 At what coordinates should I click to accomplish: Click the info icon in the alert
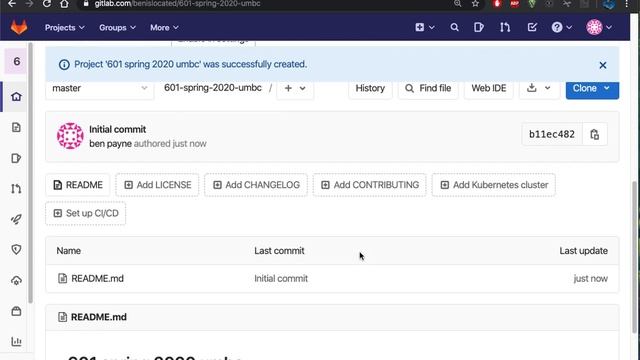(64, 64)
